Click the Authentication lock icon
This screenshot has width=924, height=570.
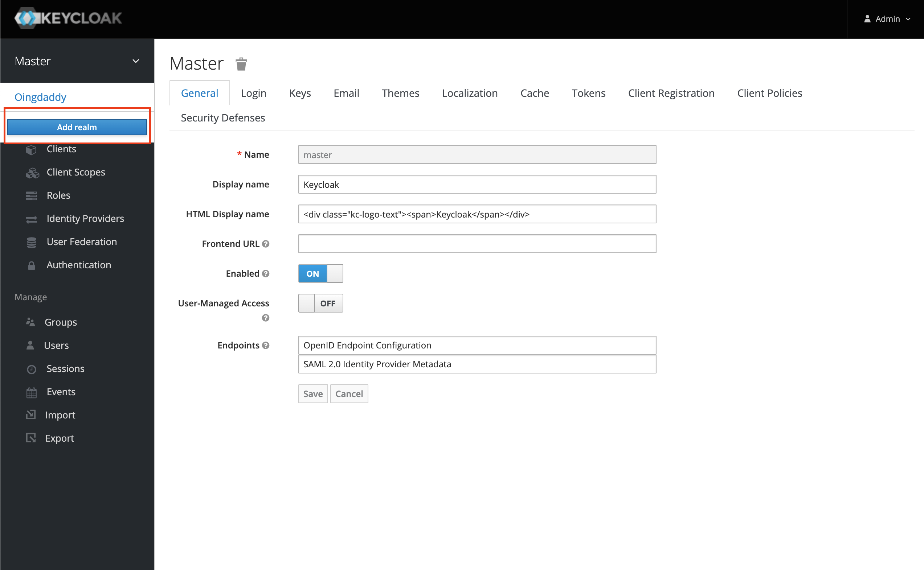tap(32, 265)
